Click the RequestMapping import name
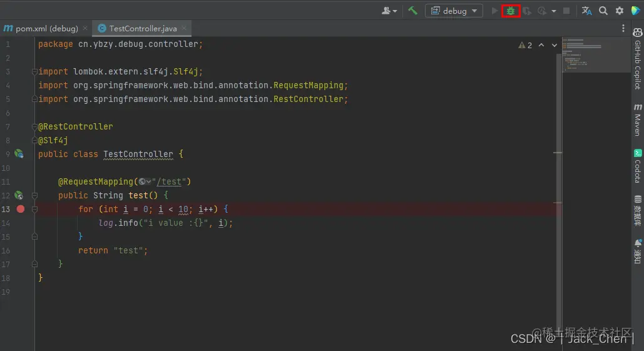The width and height of the screenshot is (644, 351). pyautogui.click(x=309, y=85)
